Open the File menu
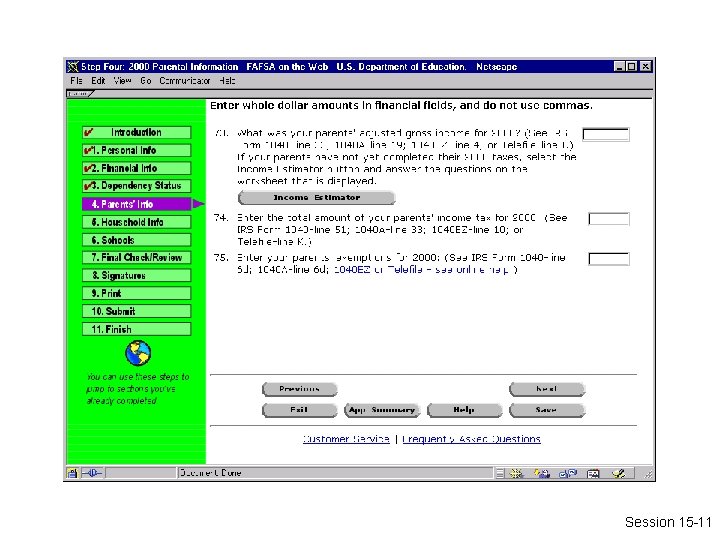Image resolution: width=720 pixels, height=540 pixels. (76, 81)
